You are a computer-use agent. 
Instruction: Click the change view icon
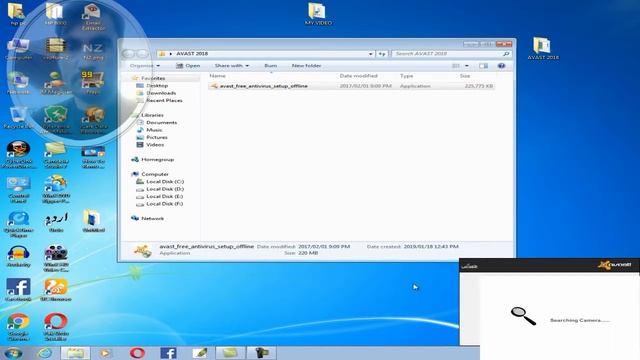click(456, 66)
